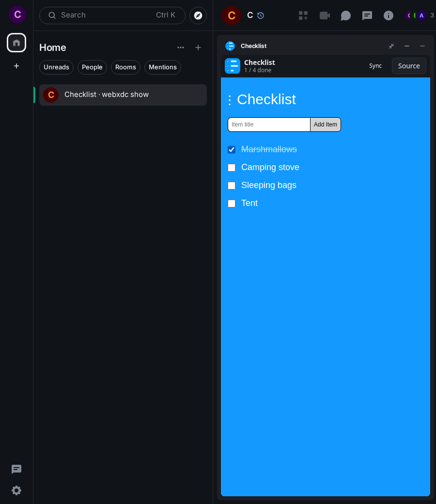Open Threads activity icon in bottom sidebar
Screen dimensions: 436x504
pos(16,469)
